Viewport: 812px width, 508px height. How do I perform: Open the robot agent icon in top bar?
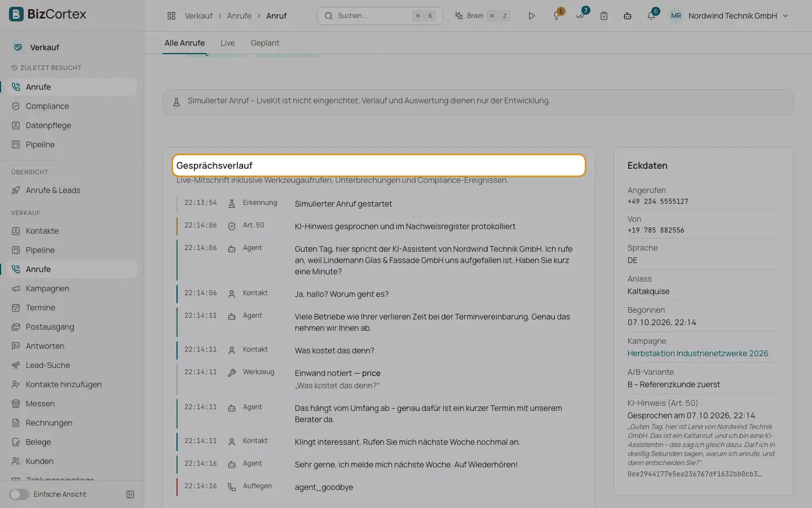pos(628,16)
